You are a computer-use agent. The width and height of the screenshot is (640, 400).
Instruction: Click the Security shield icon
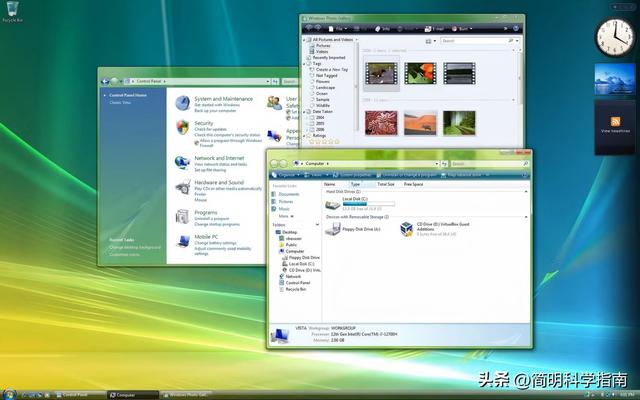[183, 127]
